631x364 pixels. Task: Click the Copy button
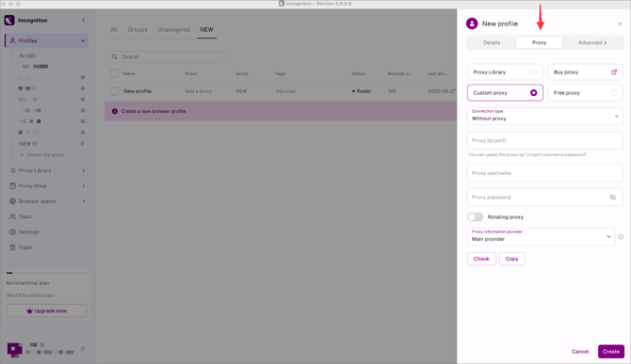click(512, 259)
